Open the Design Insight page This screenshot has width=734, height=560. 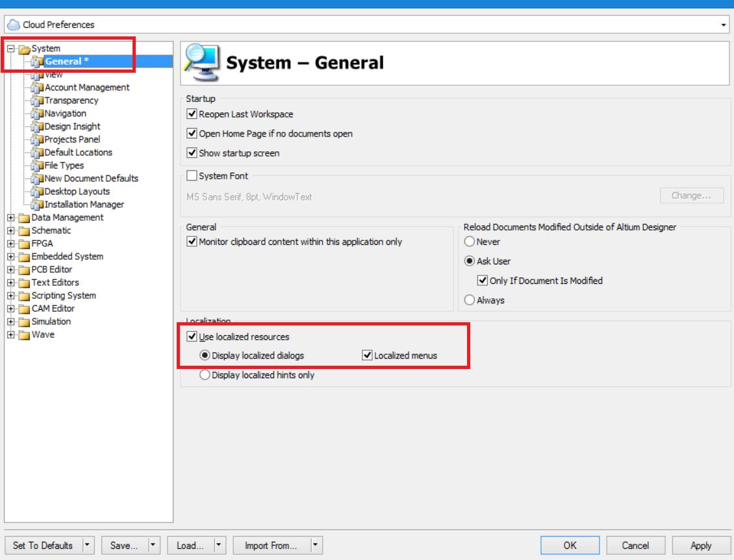(x=72, y=127)
